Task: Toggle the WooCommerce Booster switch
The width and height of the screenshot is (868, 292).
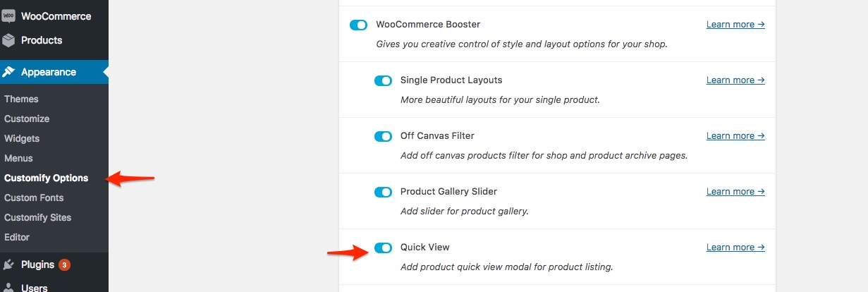Action: pos(359,25)
